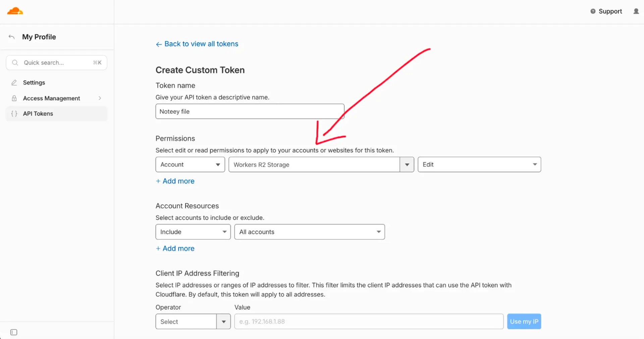Click the back arrow beside My Profile

point(12,37)
